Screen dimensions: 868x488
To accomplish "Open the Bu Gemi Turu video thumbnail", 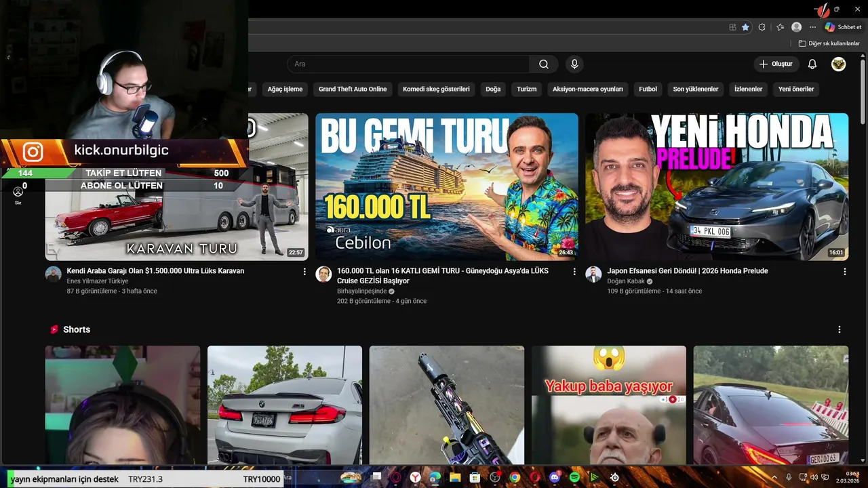I will point(447,187).
